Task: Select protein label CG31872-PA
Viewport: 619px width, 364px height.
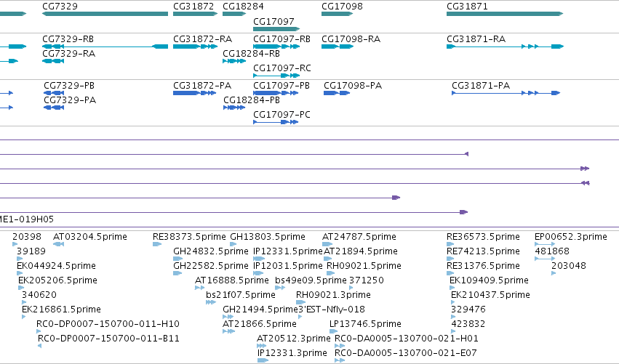Action: coord(202,86)
